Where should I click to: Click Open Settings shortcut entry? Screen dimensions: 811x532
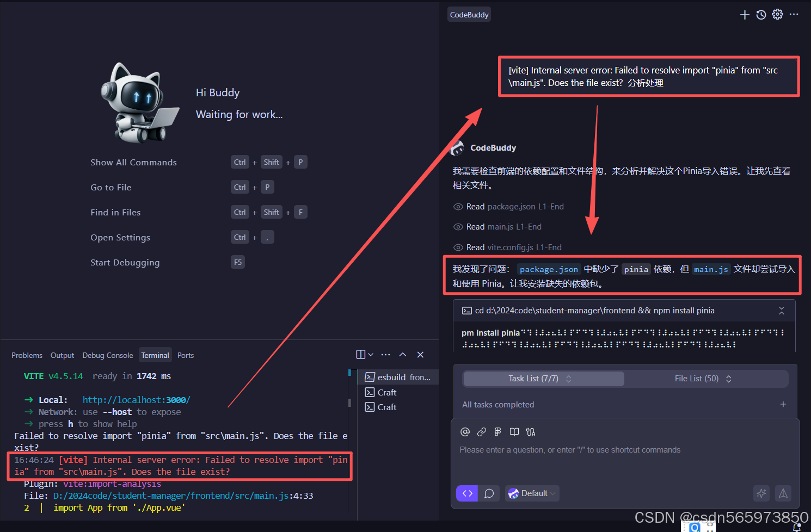coord(120,237)
